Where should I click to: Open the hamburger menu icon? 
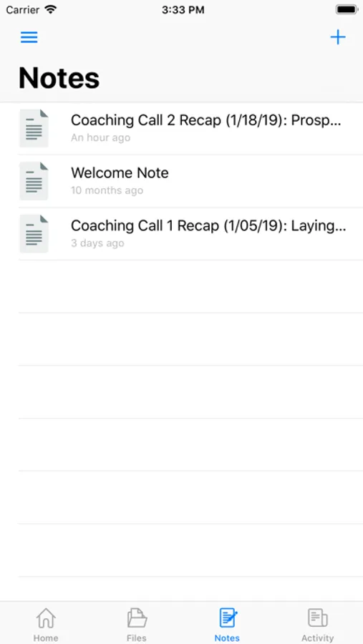tap(29, 37)
